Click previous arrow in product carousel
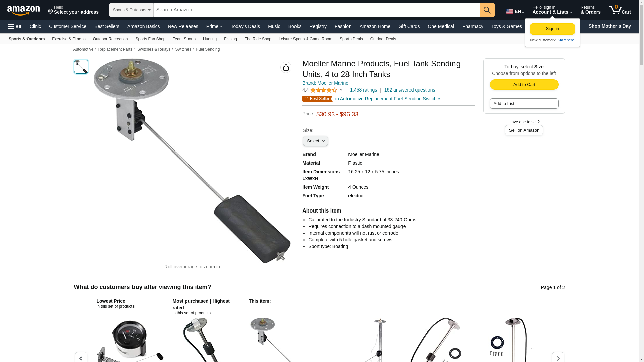 tap(81, 358)
